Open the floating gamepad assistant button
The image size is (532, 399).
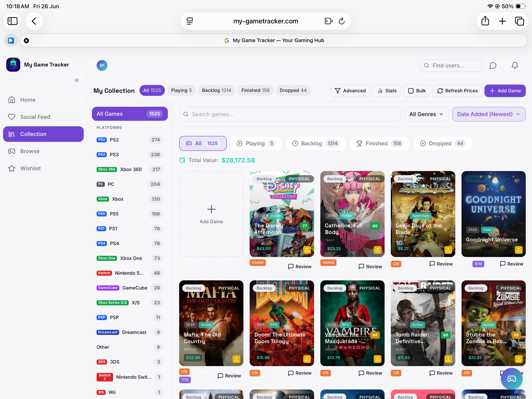(x=512, y=379)
